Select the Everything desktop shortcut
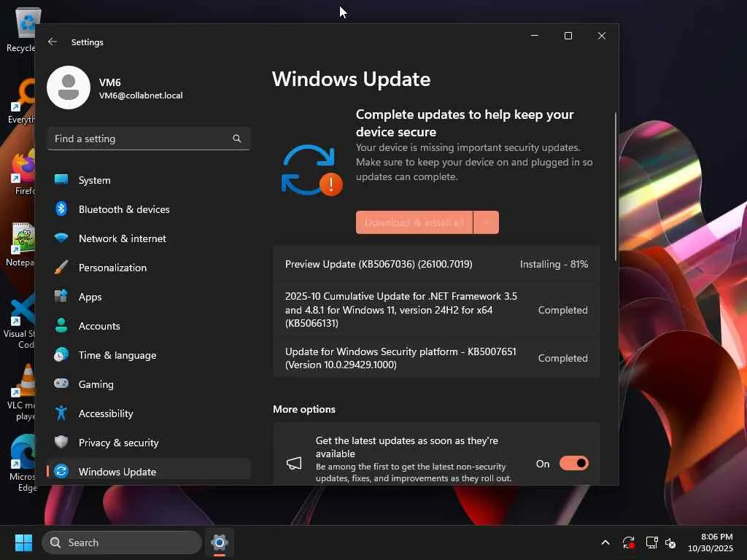The width and height of the screenshot is (747, 560). pyautogui.click(x=21, y=102)
